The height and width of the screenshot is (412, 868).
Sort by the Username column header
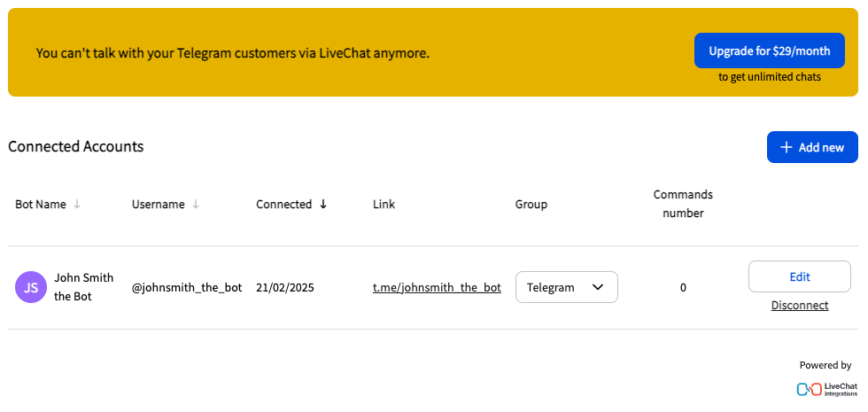(x=159, y=204)
